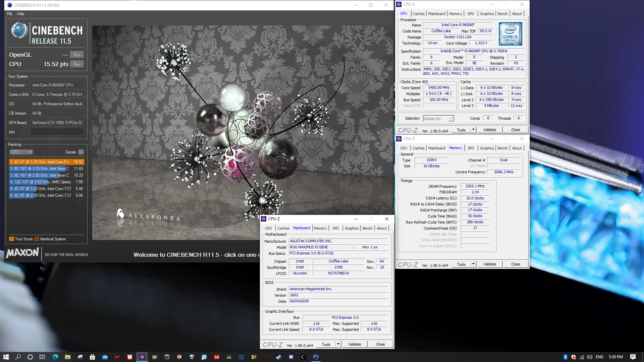644x362 pixels.
Task: Open Discord from the taskbar
Action: click(291, 357)
